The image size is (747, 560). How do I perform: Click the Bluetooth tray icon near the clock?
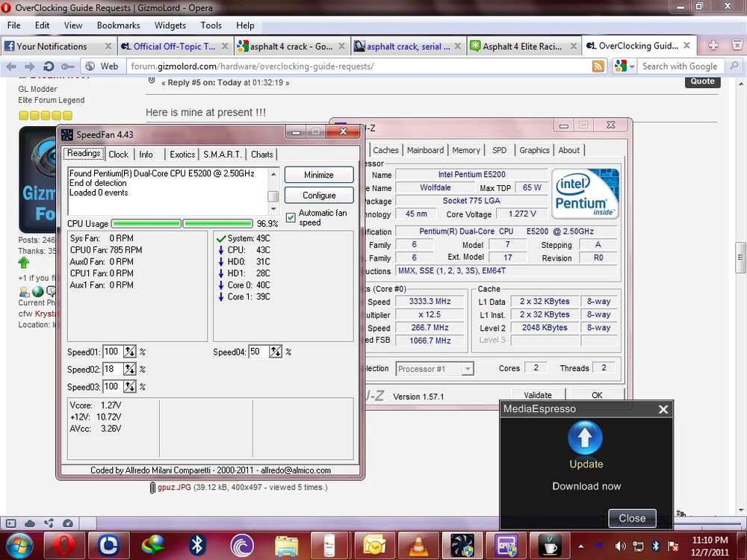(x=656, y=546)
